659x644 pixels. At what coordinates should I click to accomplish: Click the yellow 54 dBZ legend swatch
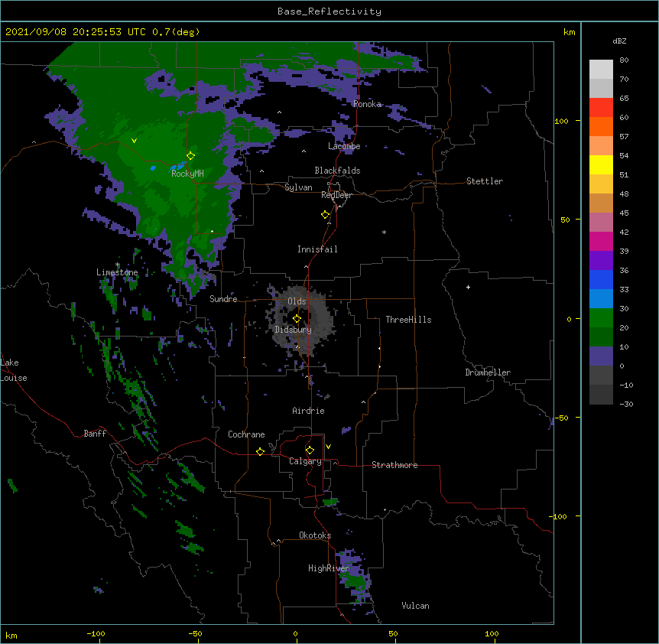click(x=601, y=164)
